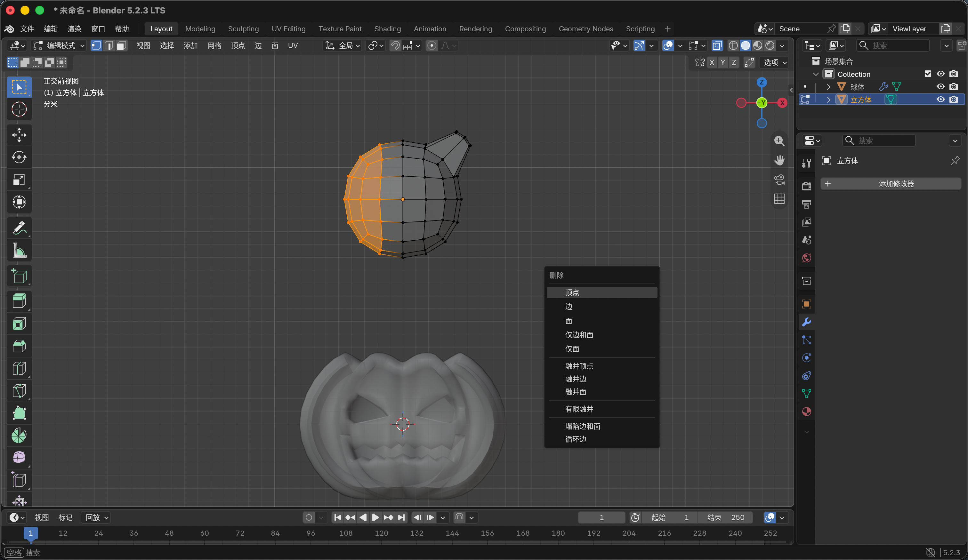This screenshot has width=968, height=560.
Task: Activate the 3D Cursor tool
Action: (19, 109)
